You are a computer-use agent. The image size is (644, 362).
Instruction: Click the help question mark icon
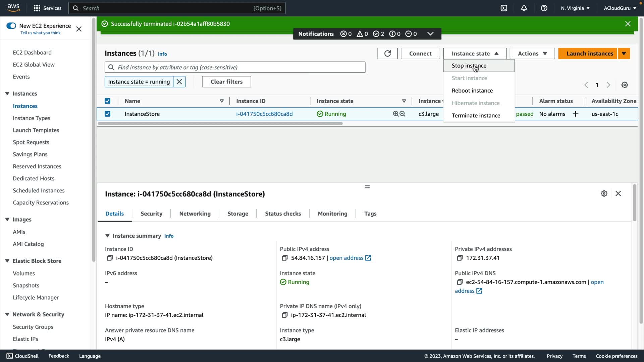(544, 8)
